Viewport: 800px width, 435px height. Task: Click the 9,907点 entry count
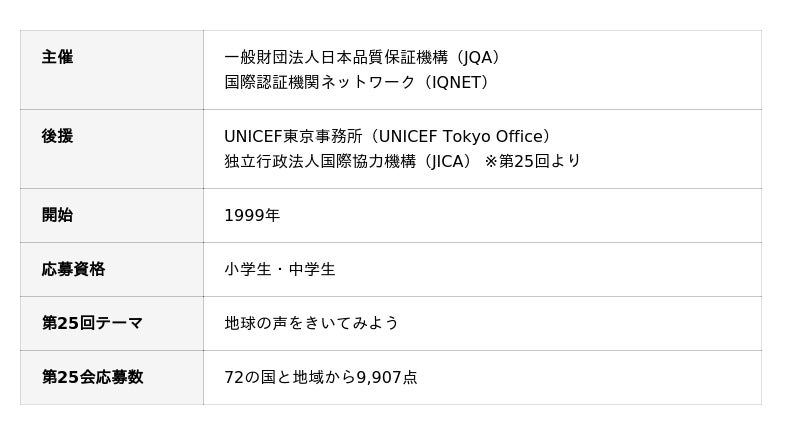(387, 378)
